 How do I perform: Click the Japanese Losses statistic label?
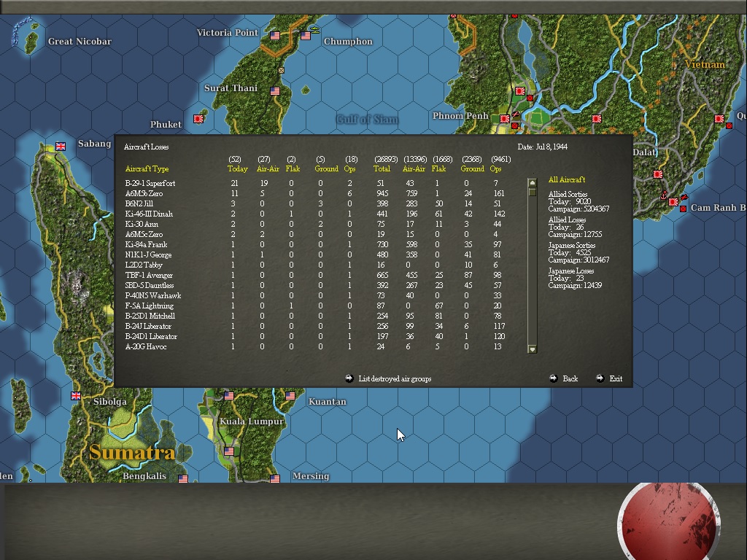[570, 271]
